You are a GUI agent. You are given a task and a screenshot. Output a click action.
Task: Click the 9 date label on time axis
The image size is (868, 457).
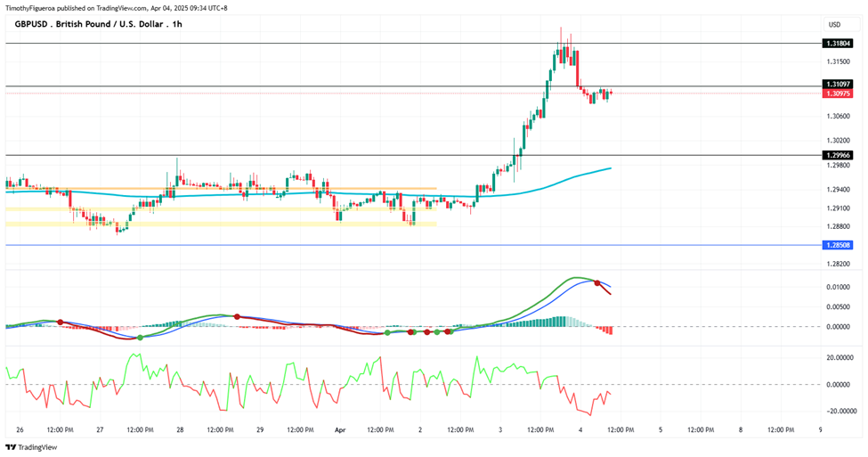point(821,430)
